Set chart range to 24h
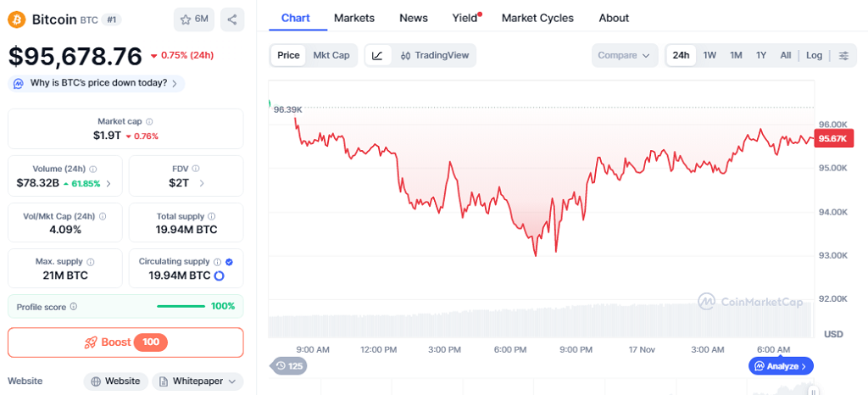Screen dimensions: 868x395 coord(681,55)
